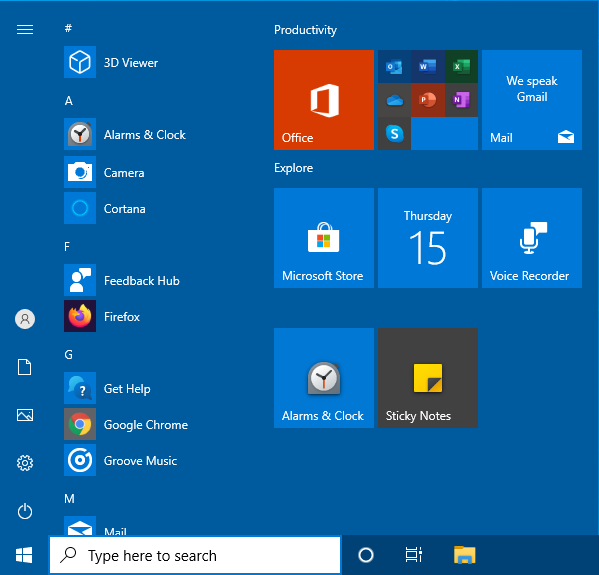This screenshot has width=599, height=575.
Task: Launch Skype small tile
Action: click(x=394, y=134)
